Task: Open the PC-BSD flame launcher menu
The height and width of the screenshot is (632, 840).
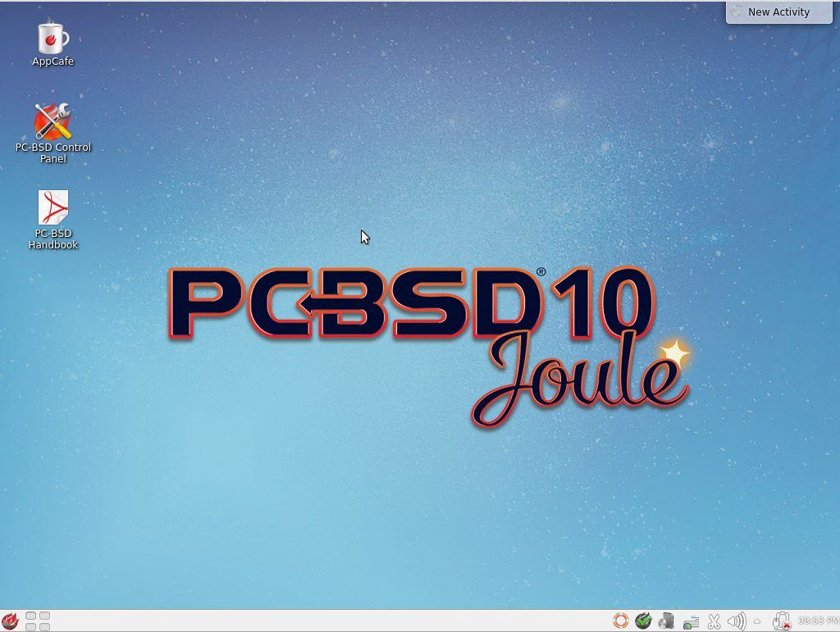Action: tap(10, 621)
